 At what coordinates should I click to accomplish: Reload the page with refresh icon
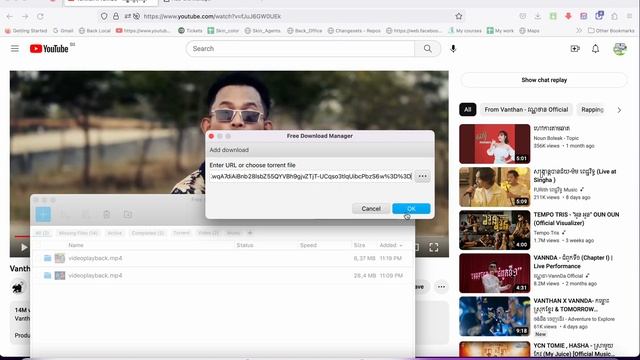coord(40,16)
